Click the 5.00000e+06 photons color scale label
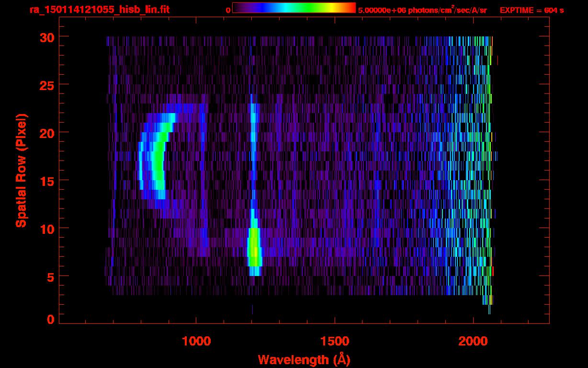 pyautogui.click(x=422, y=10)
